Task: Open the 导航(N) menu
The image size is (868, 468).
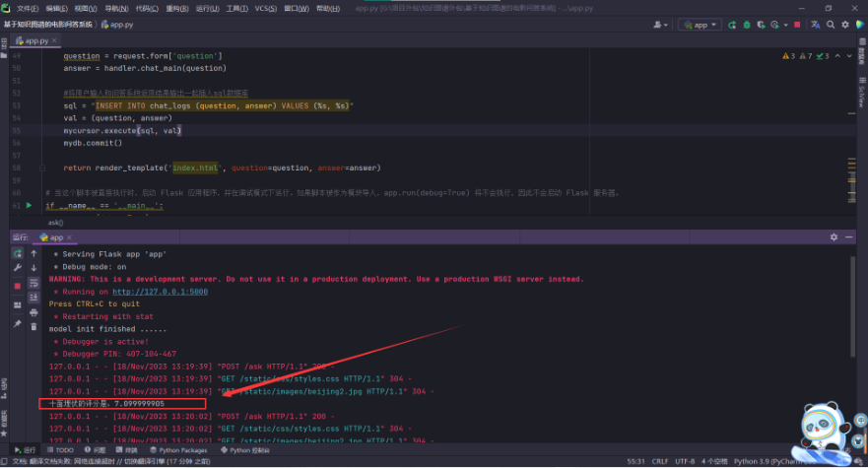Action: tap(116, 8)
